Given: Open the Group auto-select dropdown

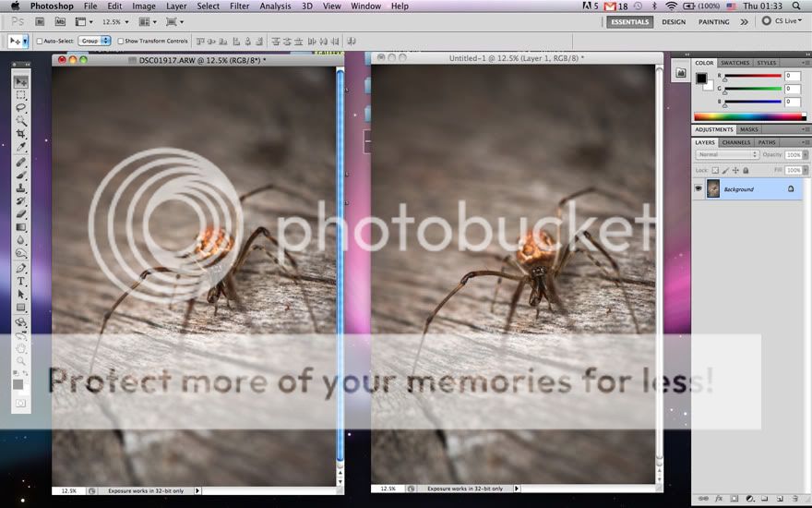Looking at the screenshot, I should click(x=95, y=41).
